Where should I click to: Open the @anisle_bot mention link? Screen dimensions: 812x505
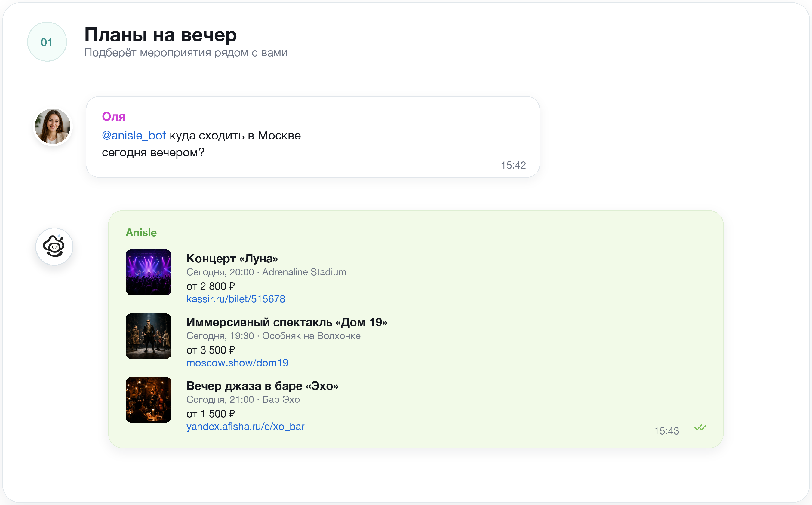(134, 136)
